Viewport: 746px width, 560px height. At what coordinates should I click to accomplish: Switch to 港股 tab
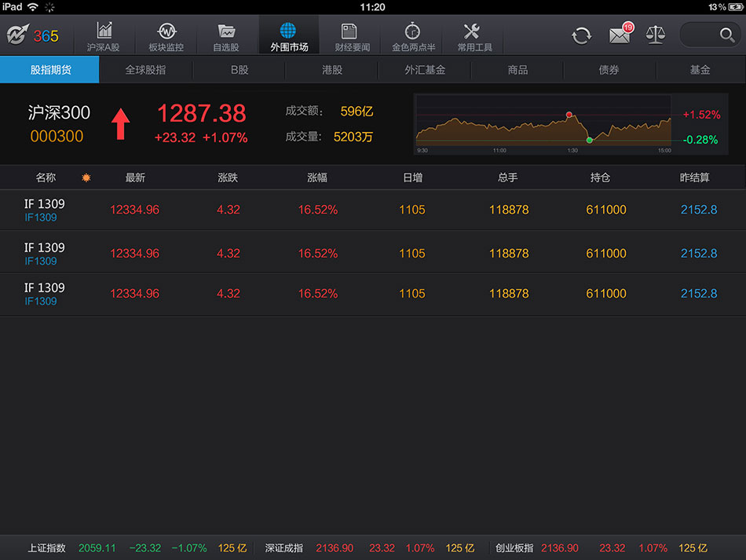tap(331, 69)
